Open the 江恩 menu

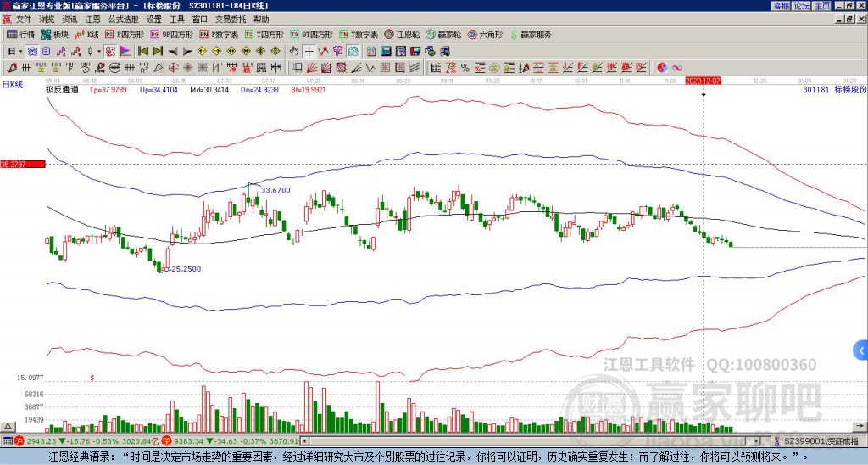92,20
